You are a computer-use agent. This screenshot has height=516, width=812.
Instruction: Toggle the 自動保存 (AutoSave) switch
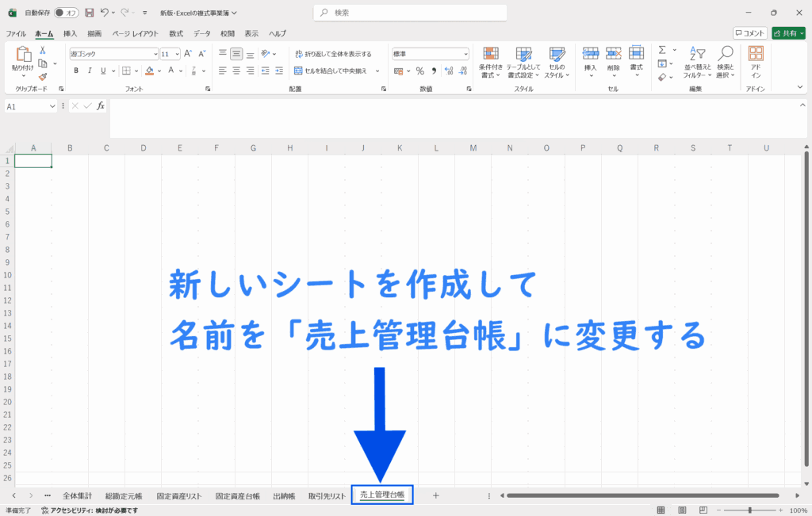pyautogui.click(x=67, y=13)
